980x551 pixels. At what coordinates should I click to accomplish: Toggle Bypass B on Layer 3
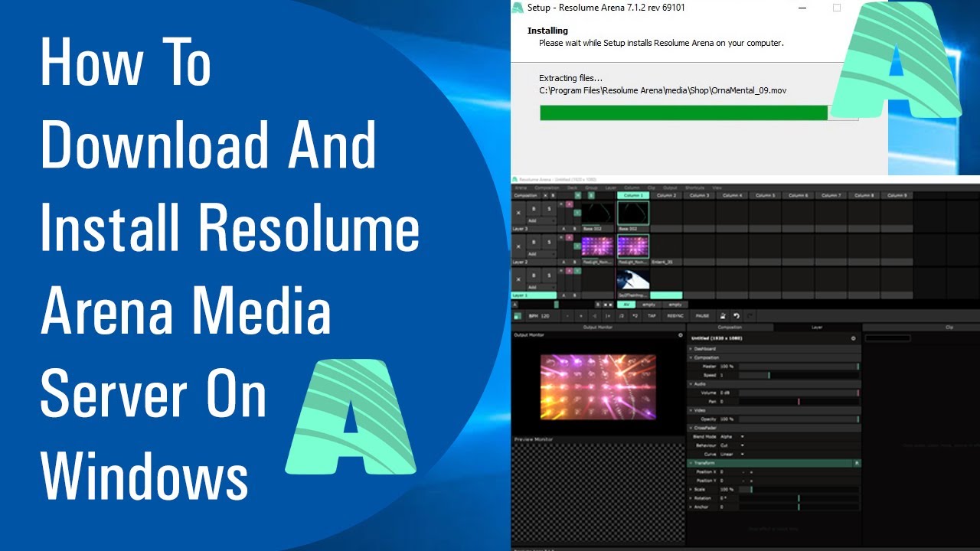pyautogui.click(x=534, y=208)
